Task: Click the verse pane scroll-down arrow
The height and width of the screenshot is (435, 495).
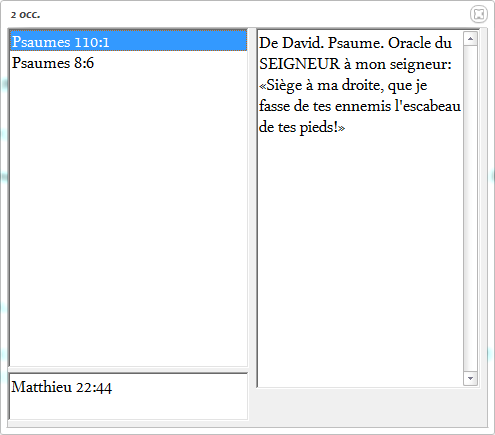Action: [x=470, y=378]
